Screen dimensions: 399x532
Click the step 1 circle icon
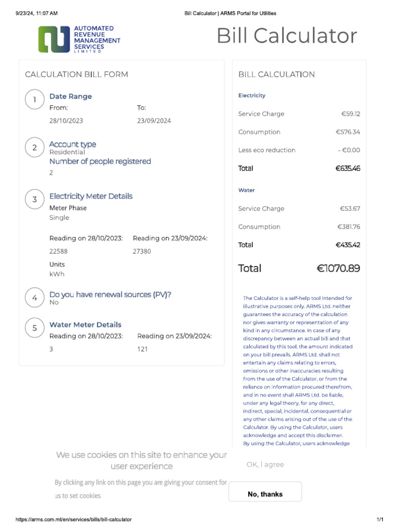34,100
